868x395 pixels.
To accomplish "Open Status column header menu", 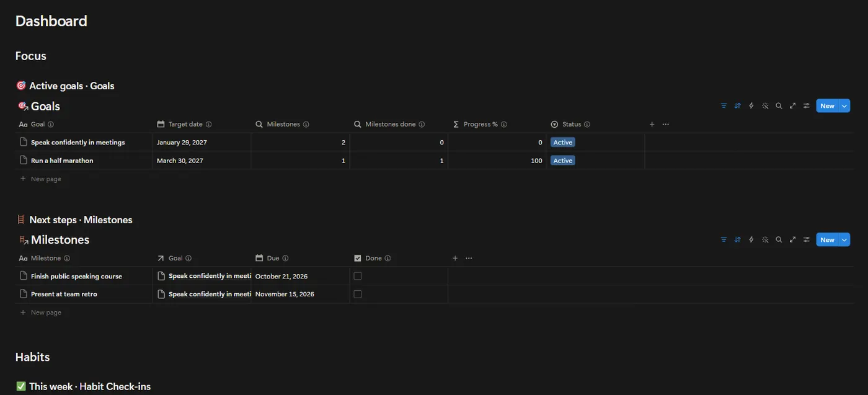I will point(570,125).
